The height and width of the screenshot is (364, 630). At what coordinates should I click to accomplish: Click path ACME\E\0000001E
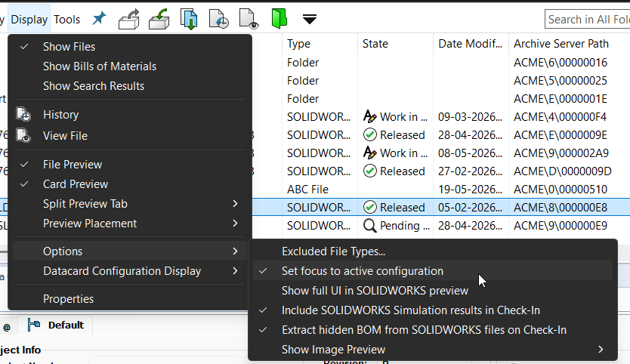pos(560,99)
